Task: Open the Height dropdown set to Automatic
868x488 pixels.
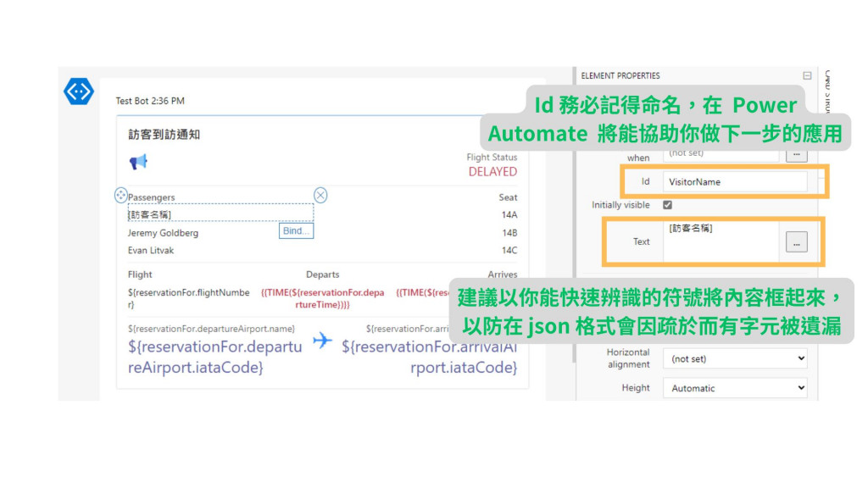Action: coord(735,388)
